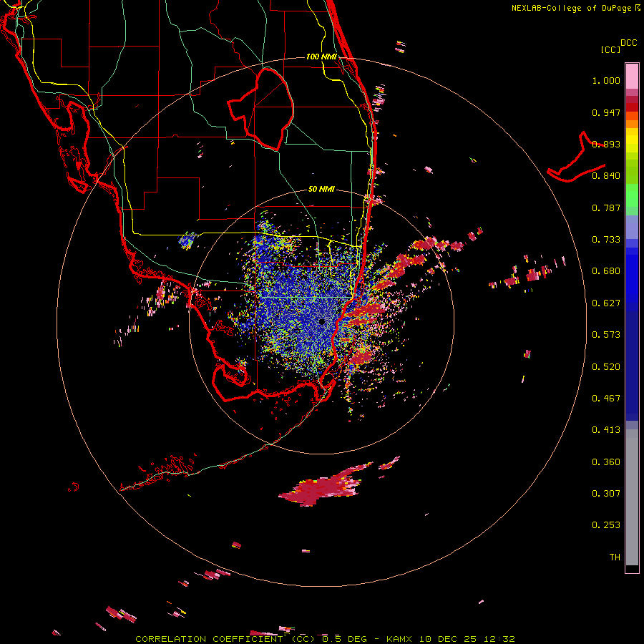This screenshot has width=644, height=644.
Task: Select the 0.680 scale value
Action: [x=606, y=271]
